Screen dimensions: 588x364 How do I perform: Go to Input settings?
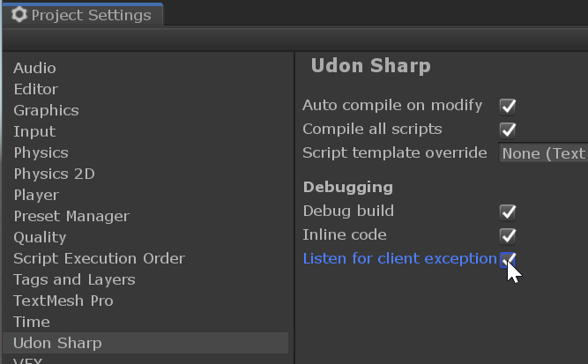[x=34, y=131]
